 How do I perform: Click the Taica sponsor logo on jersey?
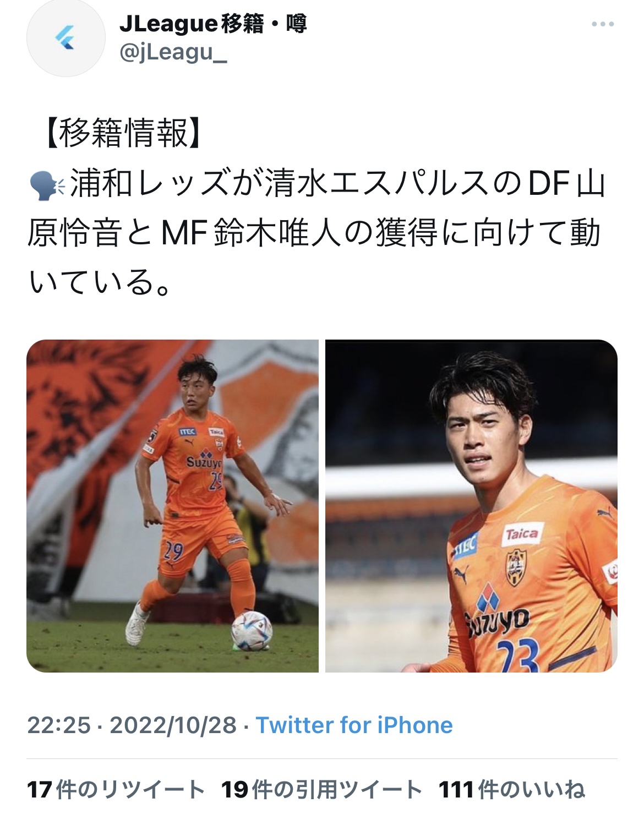[x=521, y=534]
